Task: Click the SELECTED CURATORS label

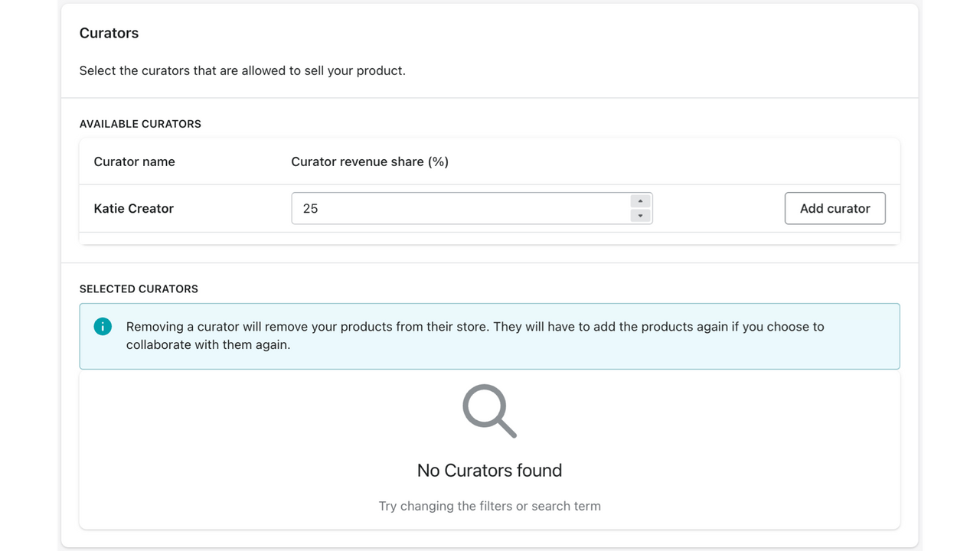Action: pyautogui.click(x=139, y=289)
